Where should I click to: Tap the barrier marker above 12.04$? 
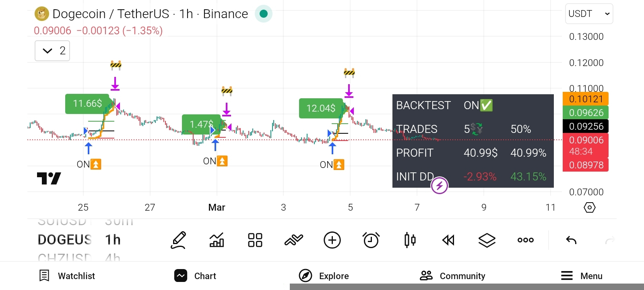(349, 72)
